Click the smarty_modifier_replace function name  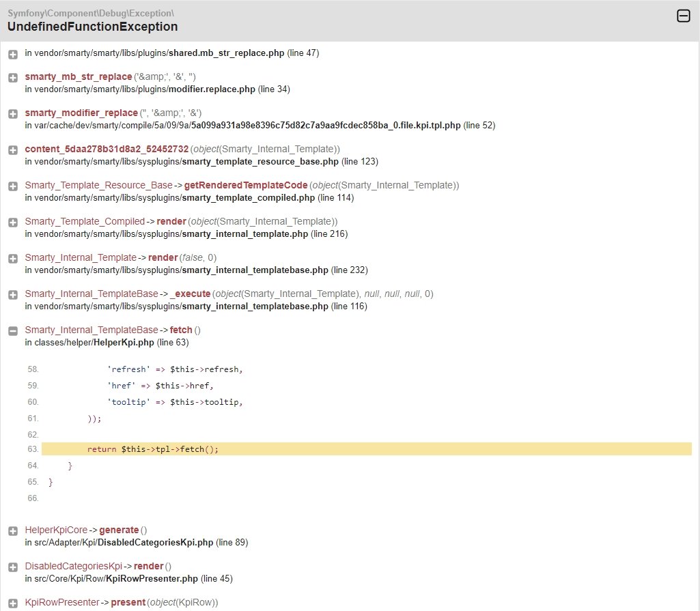pos(81,113)
